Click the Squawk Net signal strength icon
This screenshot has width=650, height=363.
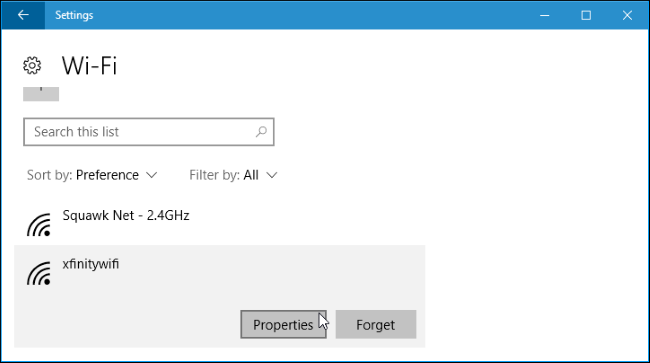(39, 225)
